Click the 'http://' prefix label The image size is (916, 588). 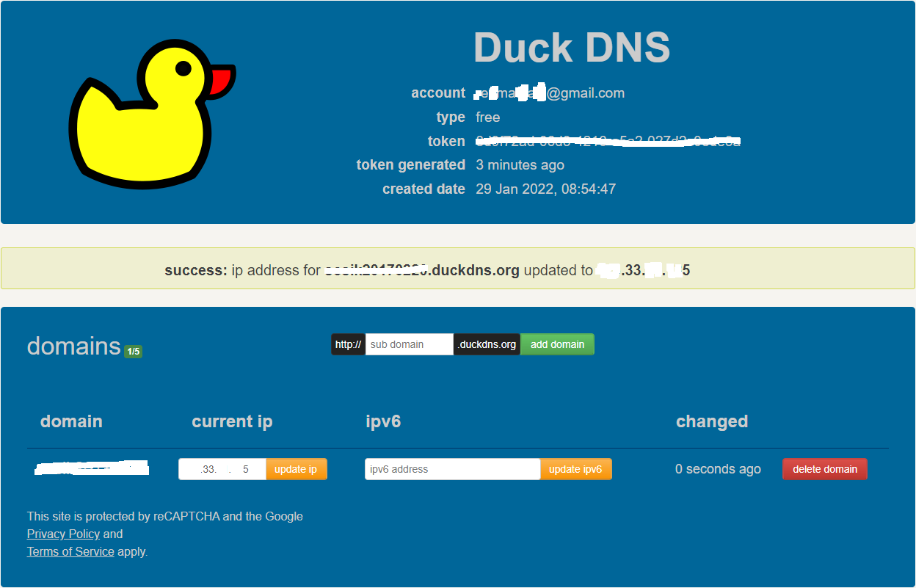coord(348,344)
